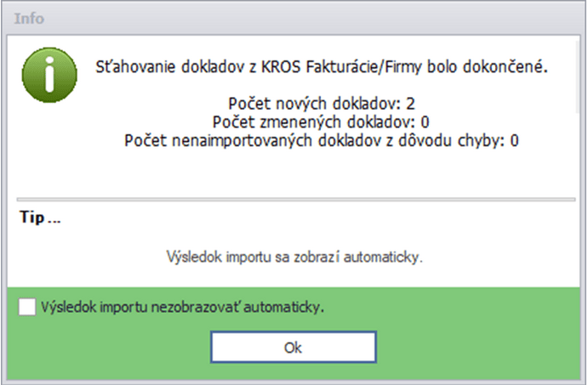588x385 pixels.
Task: Click the 'Výsledok importu nezobrazovať automaticky.' label
Action: coord(184,308)
